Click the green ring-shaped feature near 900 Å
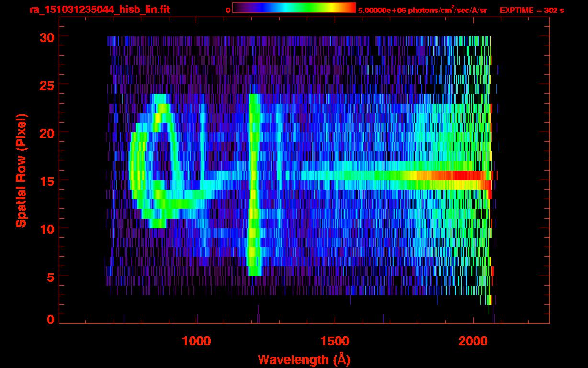The image size is (588, 368). pos(165,161)
